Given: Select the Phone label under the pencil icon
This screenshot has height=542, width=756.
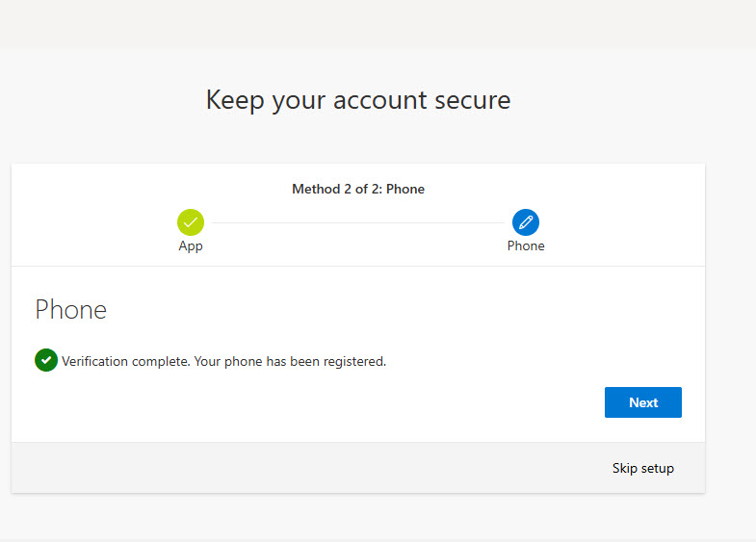Looking at the screenshot, I should pos(526,246).
